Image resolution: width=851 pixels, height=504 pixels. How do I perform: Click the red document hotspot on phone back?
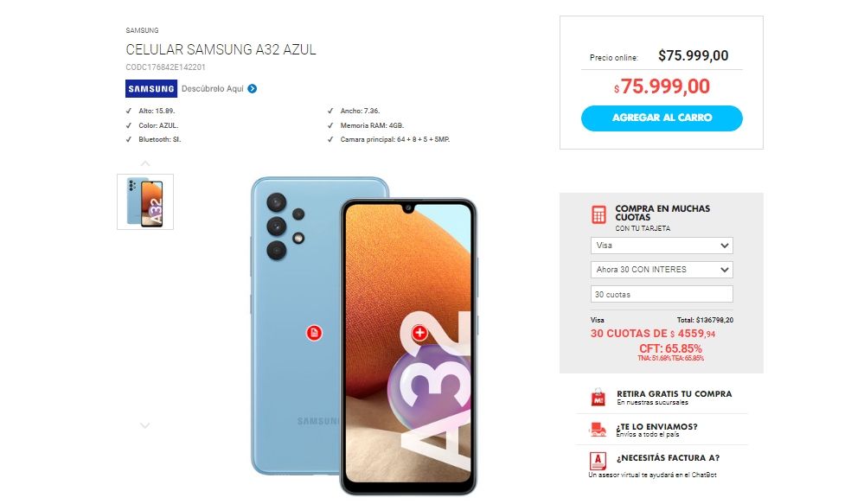[314, 333]
